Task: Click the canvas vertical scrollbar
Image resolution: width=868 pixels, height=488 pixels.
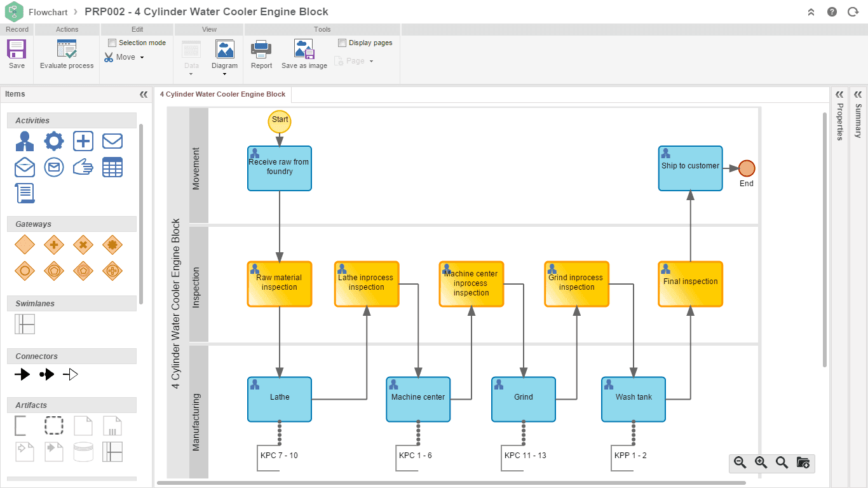Action: pyautogui.click(x=825, y=240)
